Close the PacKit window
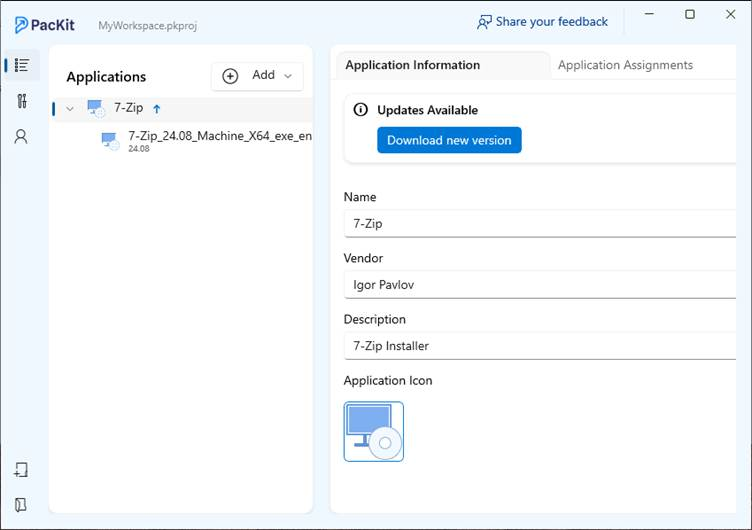Image resolution: width=752 pixels, height=530 pixels. pos(730,14)
